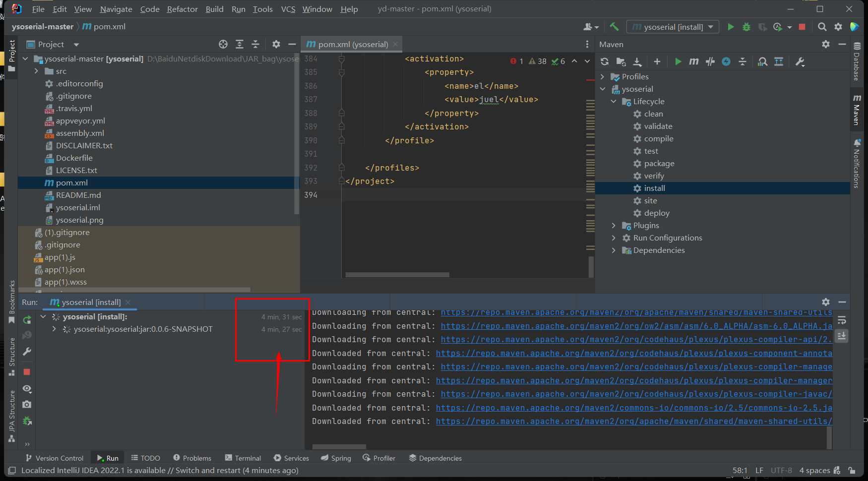Run Maven Build with the green arrow in the Maven panel
This screenshot has height=481, width=868.
coord(678,61)
